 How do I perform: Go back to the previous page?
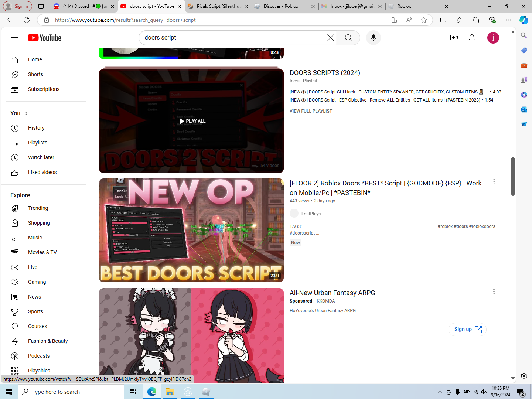tap(10, 20)
